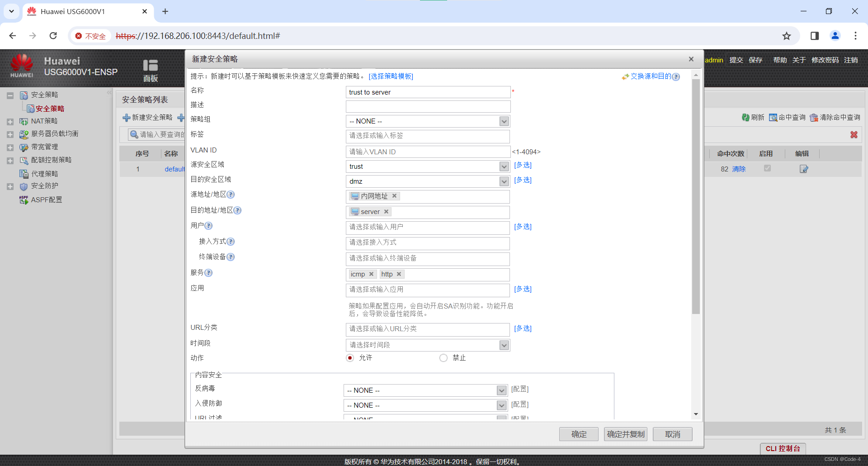Click the 命中查询 hit query icon
Image resolution: width=868 pixels, height=466 pixels.
pos(773,118)
